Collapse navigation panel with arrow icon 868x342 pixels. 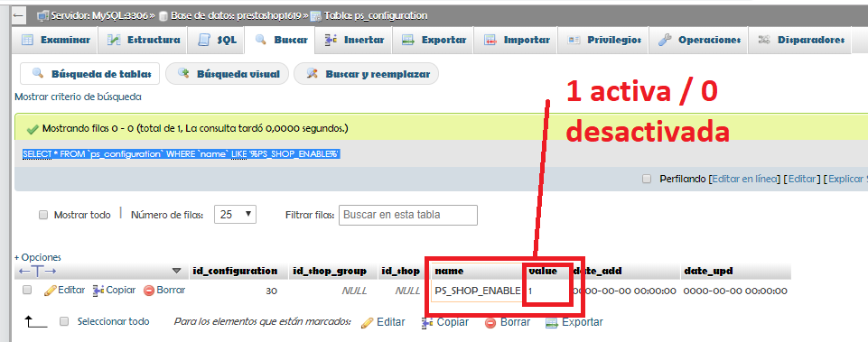pyautogui.click(x=18, y=15)
